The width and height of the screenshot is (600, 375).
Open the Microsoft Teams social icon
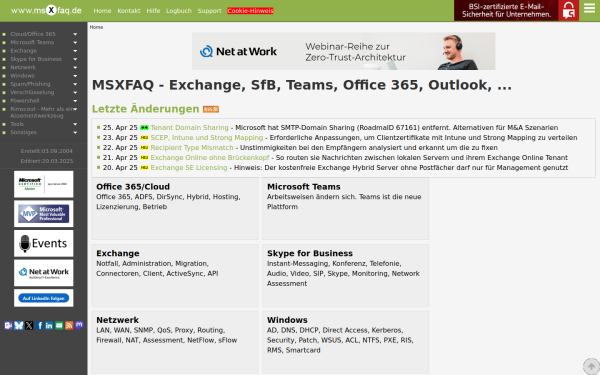click(8, 325)
